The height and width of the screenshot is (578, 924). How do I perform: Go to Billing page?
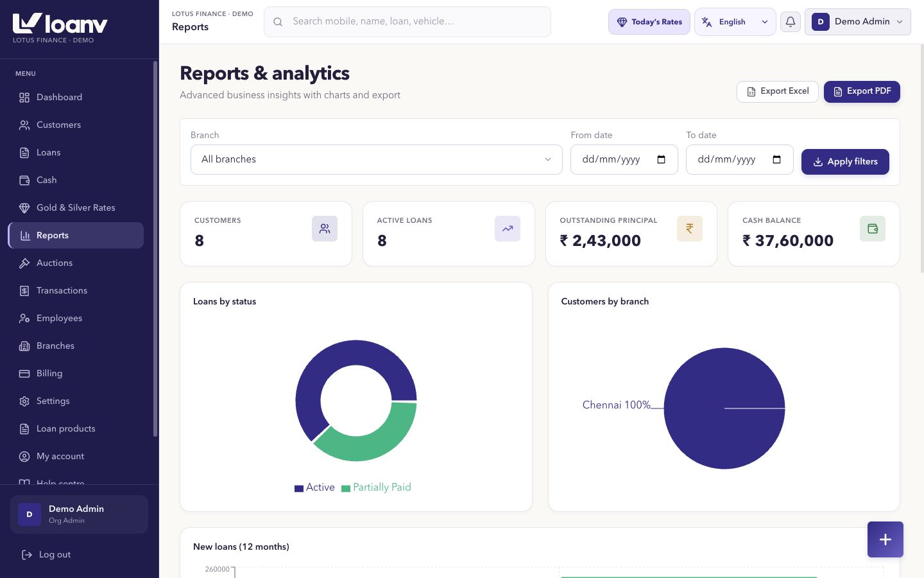(x=76, y=373)
